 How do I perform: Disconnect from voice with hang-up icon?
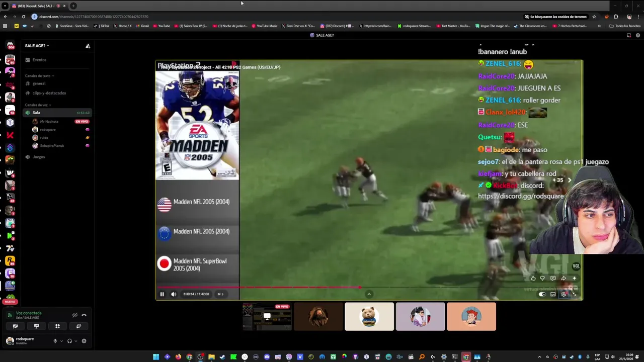[x=84, y=315]
